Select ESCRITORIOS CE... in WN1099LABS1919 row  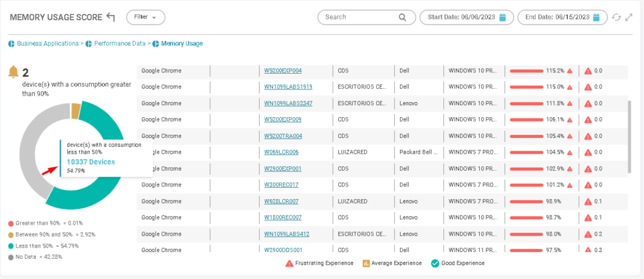point(362,87)
